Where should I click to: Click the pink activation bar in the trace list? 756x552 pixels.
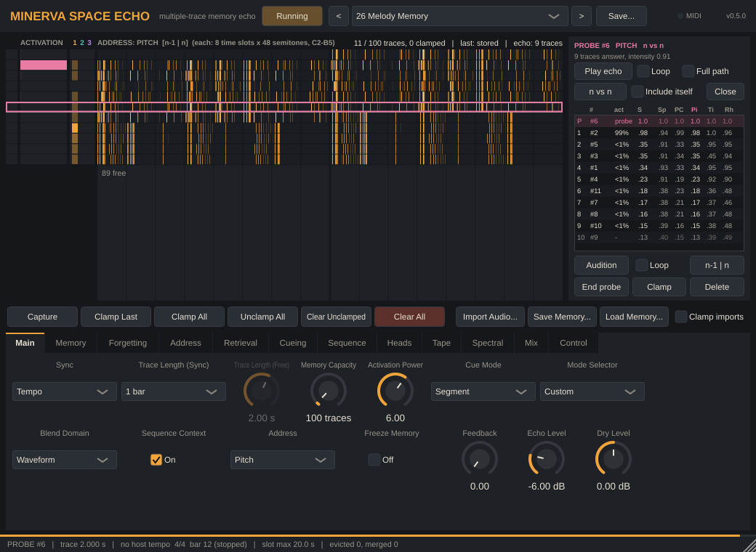point(44,65)
